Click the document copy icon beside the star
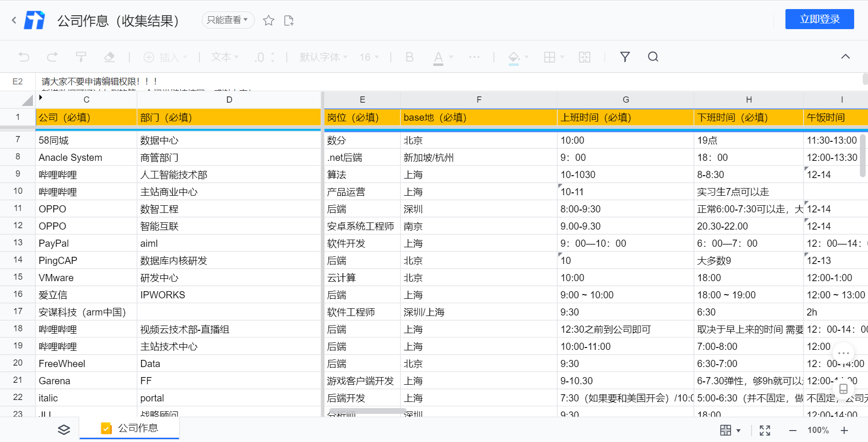Image resolution: width=868 pixels, height=442 pixels. pyautogui.click(x=289, y=20)
